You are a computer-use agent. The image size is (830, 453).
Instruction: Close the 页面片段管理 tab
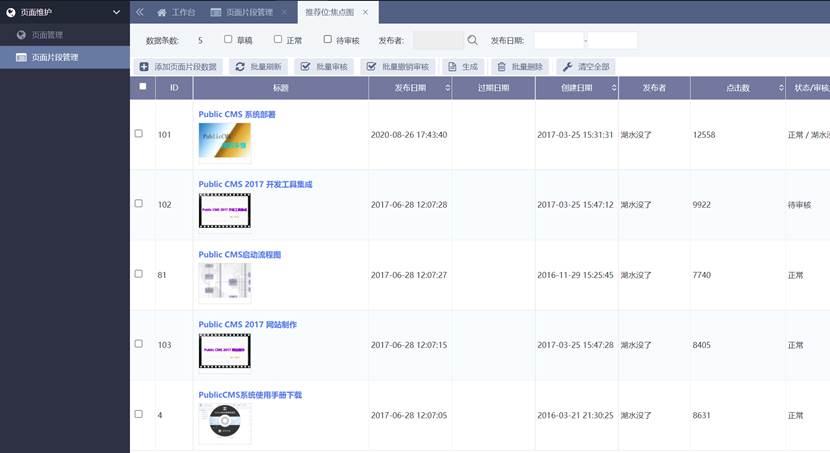pyautogui.click(x=284, y=12)
